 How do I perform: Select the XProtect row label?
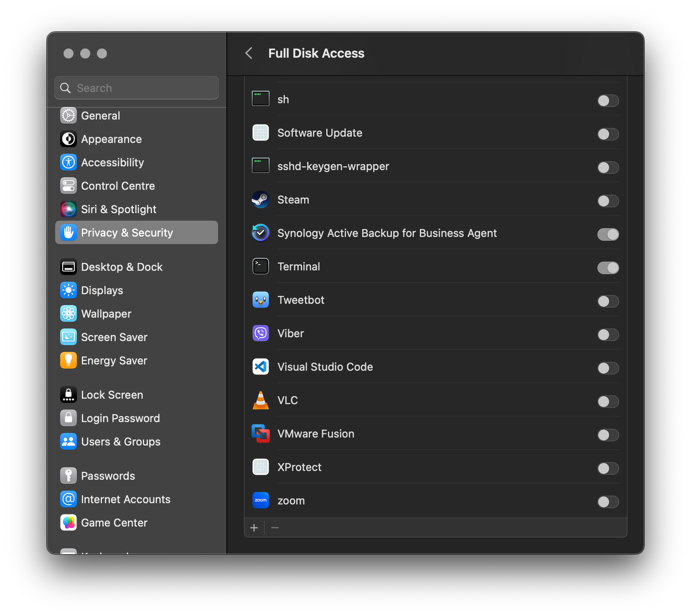click(300, 467)
